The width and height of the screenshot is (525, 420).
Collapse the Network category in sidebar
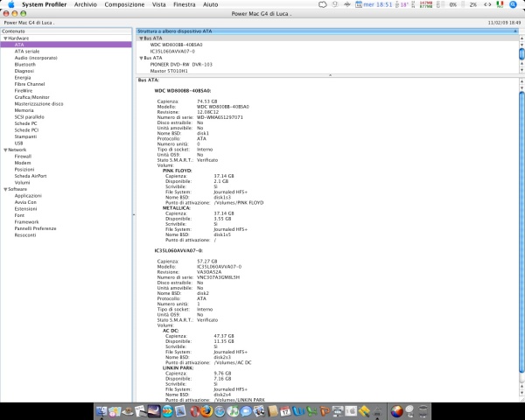pyautogui.click(x=5, y=150)
